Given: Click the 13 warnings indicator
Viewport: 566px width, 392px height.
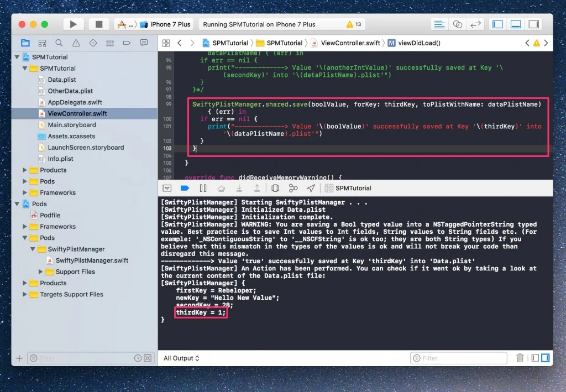Looking at the screenshot, I should (x=353, y=24).
